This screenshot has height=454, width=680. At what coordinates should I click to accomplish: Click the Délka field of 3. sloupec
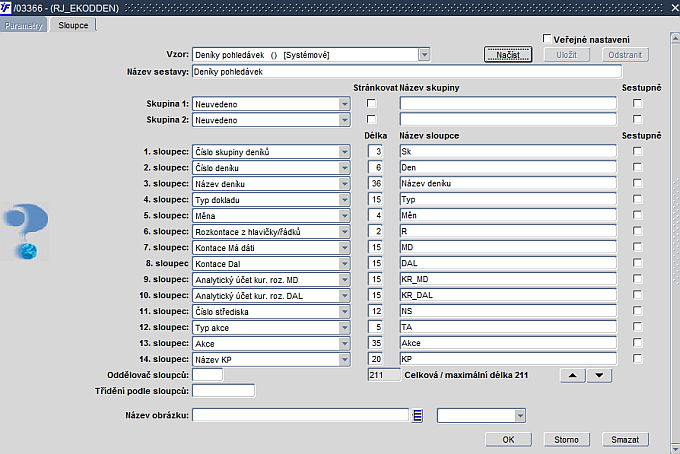pyautogui.click(x=375, y=183)
